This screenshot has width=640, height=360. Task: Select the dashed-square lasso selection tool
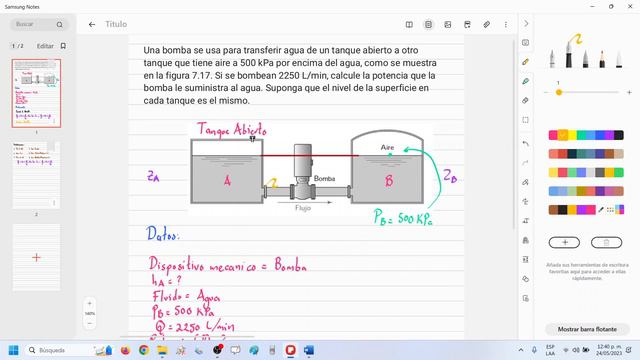[526, 120]
